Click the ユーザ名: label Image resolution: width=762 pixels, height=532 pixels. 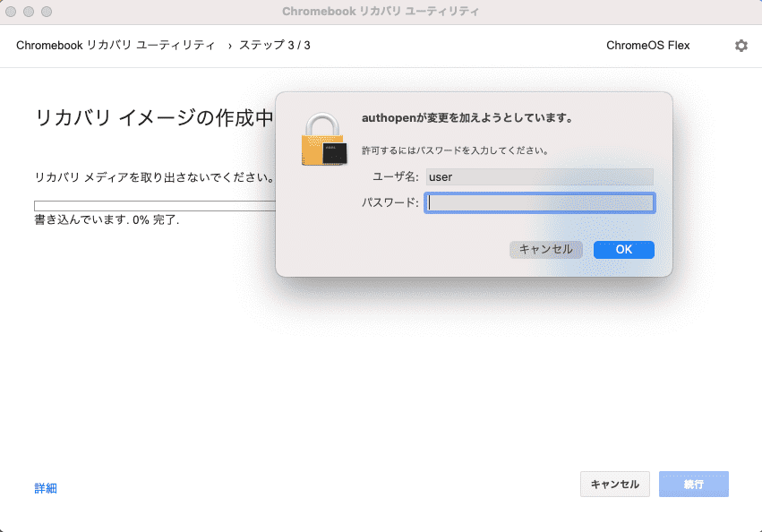(396, 177)
